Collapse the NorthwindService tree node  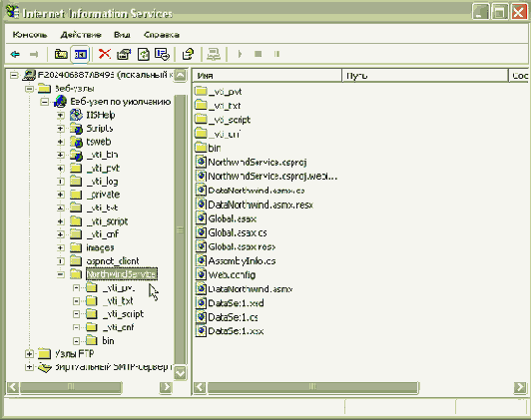click(x=60, y=274)
